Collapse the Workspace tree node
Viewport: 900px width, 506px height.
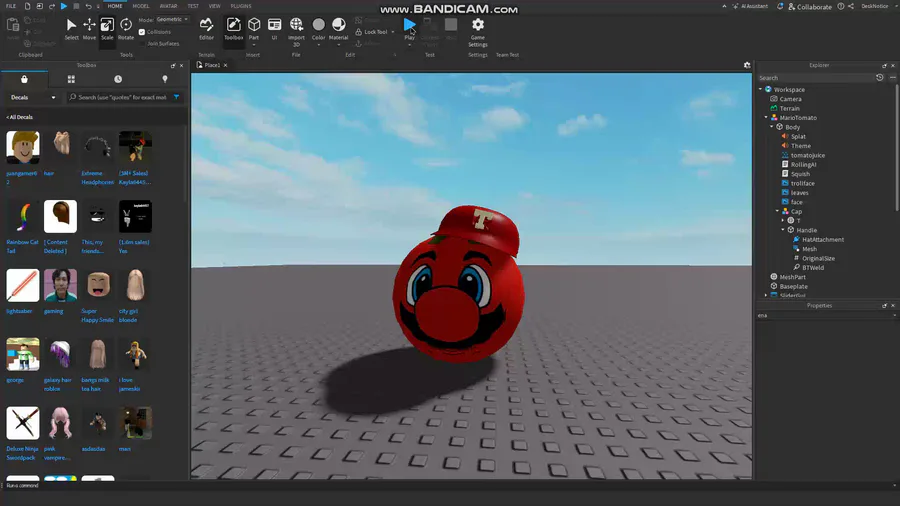coord(761,89)
